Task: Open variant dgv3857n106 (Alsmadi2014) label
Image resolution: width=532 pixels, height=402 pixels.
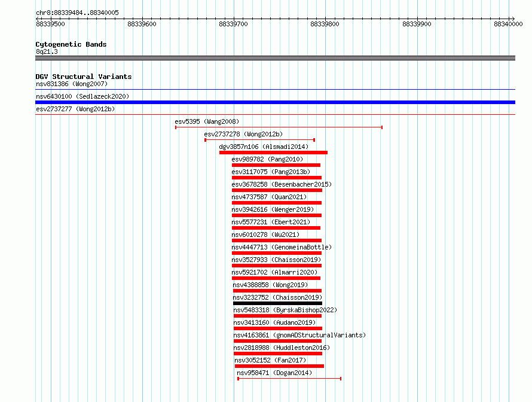Action: point(264,147)
